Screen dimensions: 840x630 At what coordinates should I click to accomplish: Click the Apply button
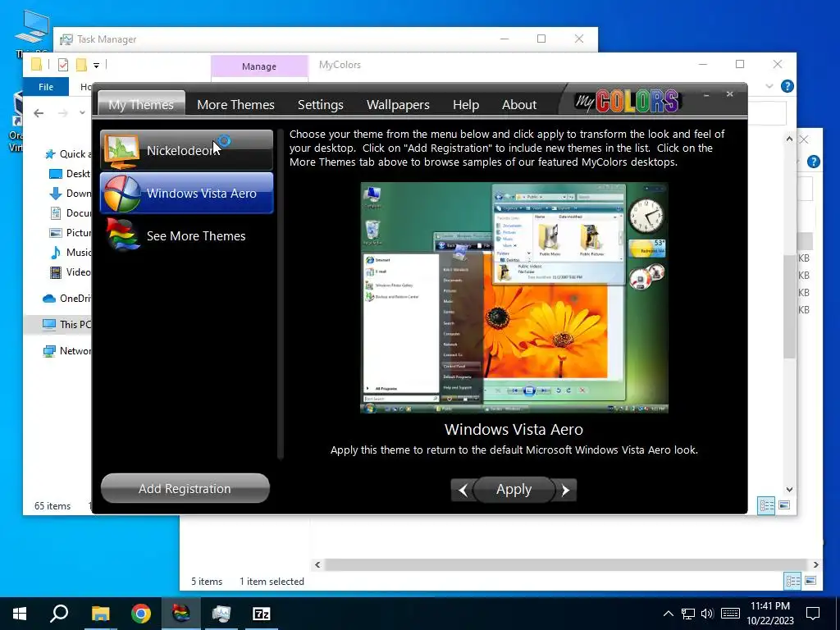[514, 490]
